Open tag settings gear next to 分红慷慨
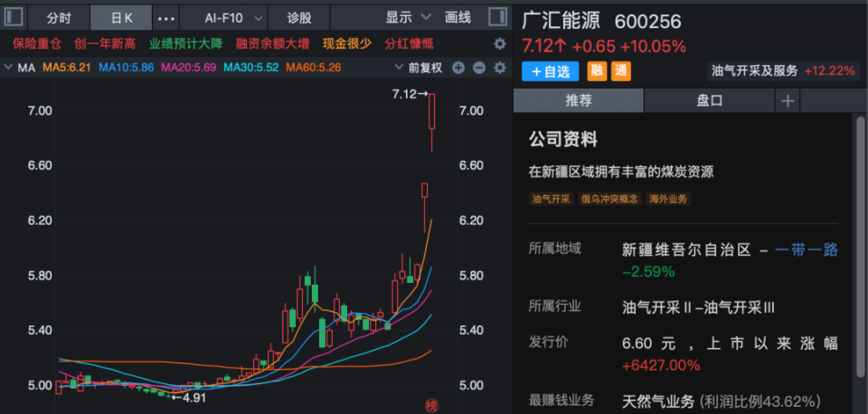The image size is (868, 414). [500, 43]
